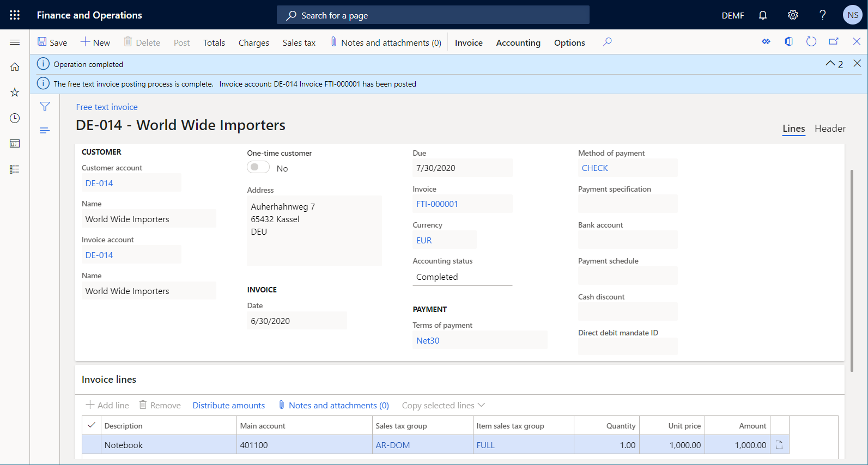This screenshot has height=465, width=868.
Task: Open the Accounting menu tab
Action: 518,42
